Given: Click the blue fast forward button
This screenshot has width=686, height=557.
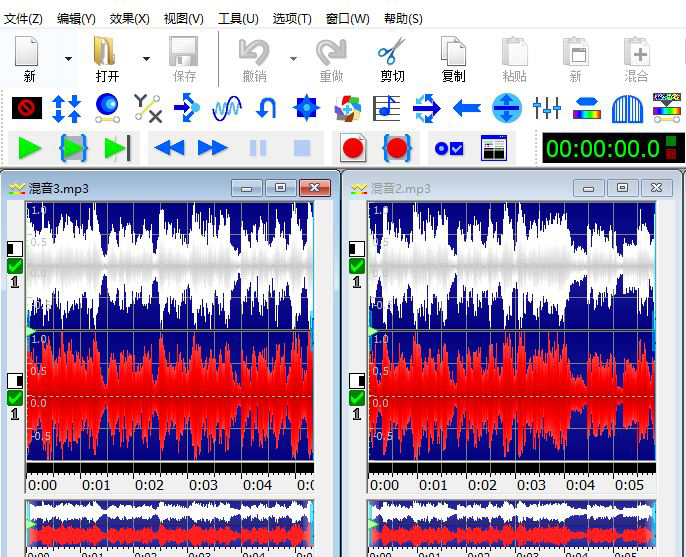Looking at the screenshot, I should [213, 148].
